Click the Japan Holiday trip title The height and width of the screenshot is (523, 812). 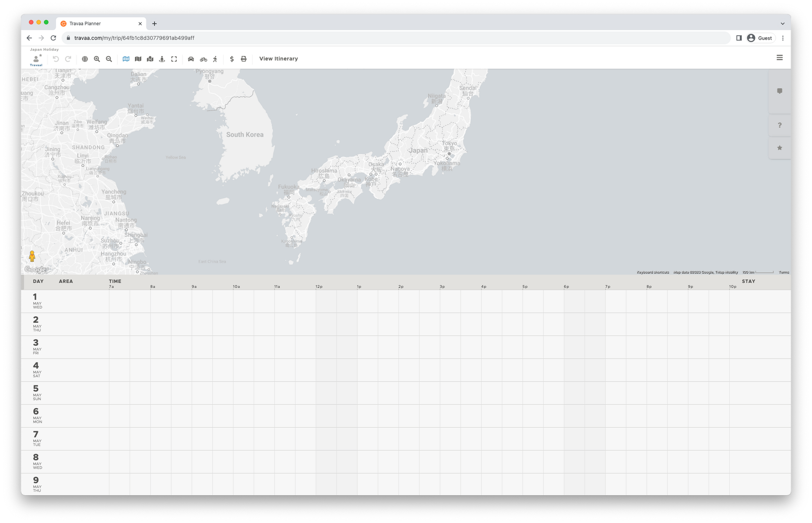[44, 49]
